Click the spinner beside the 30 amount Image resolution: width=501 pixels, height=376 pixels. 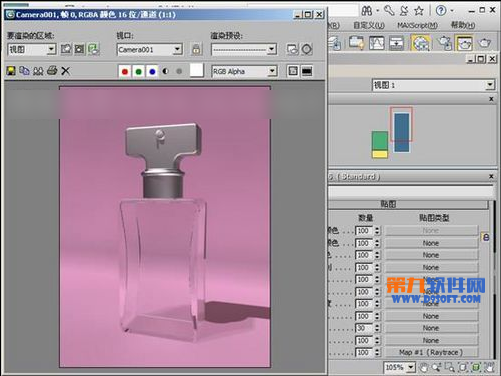(x=377, y=328)
